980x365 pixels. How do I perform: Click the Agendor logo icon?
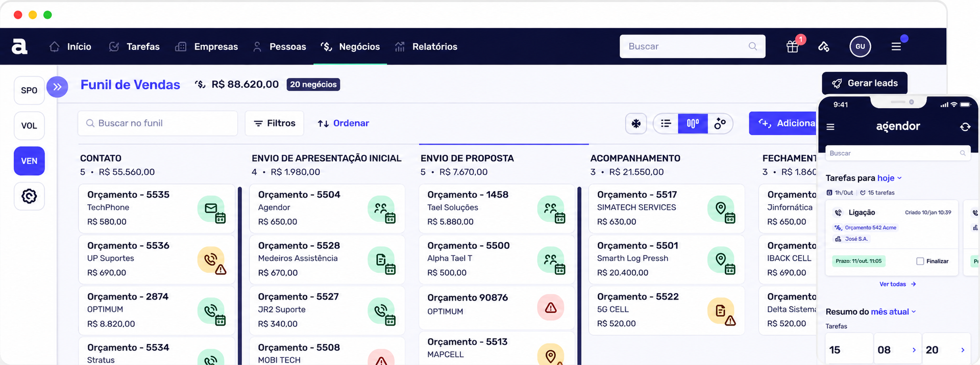tap(19, 46)
